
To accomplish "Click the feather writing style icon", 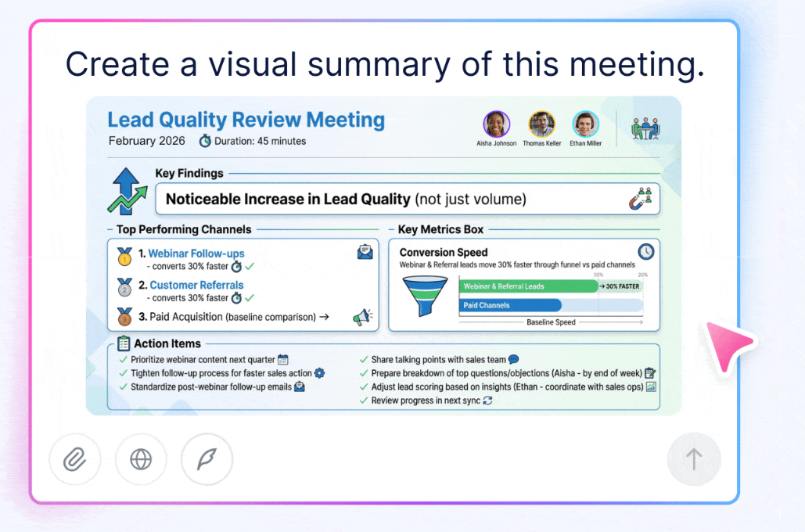I will 207,459.
